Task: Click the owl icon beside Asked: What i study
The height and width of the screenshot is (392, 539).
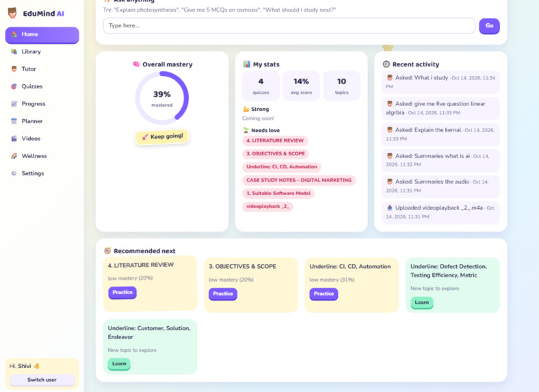Action: 390,78
